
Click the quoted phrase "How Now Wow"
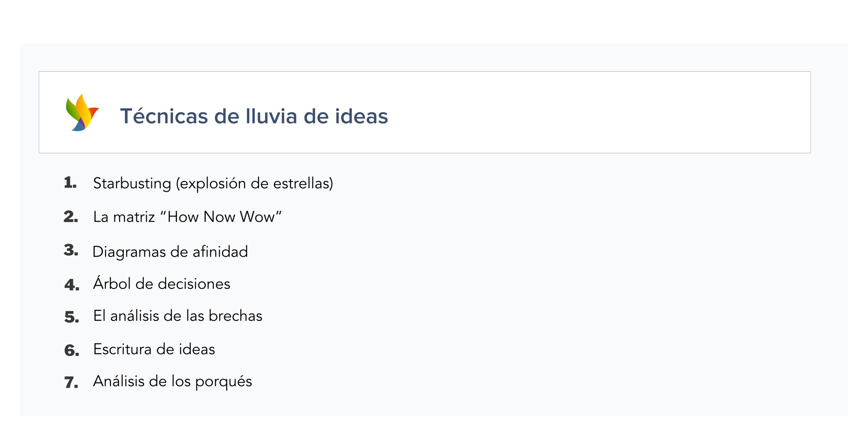tap(221, 217)
